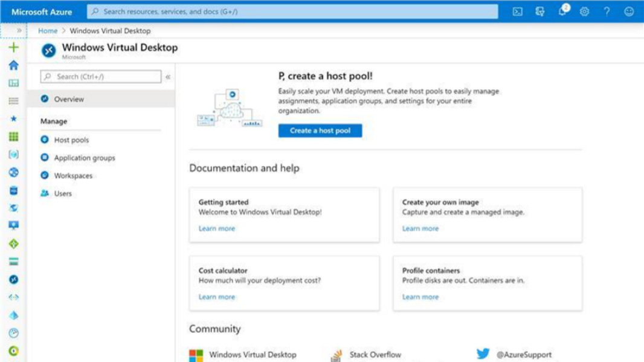Open the Favorites star in the sidebar
Viewport: 644px width, 362px height.
coord(13,119)
